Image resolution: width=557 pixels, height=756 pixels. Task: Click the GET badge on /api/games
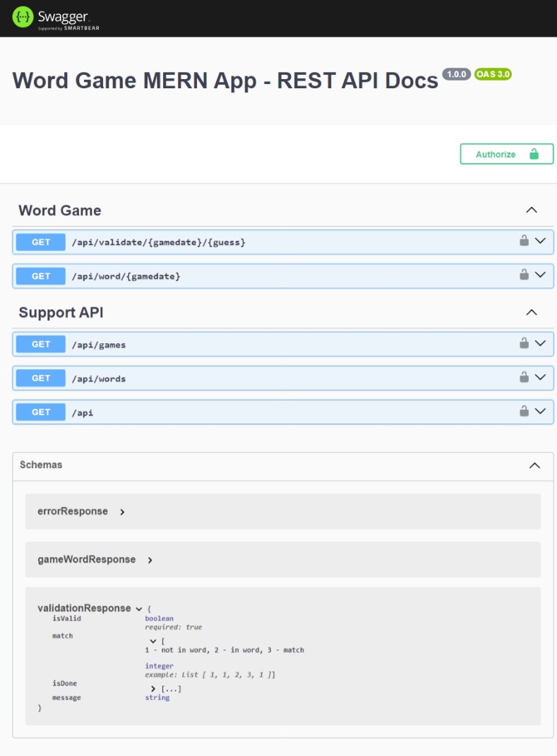40,344
